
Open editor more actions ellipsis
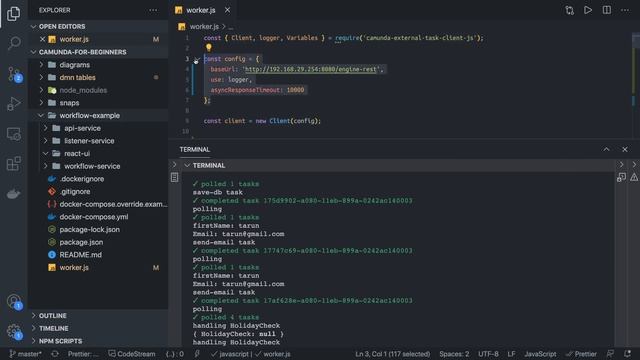point(625,10)
